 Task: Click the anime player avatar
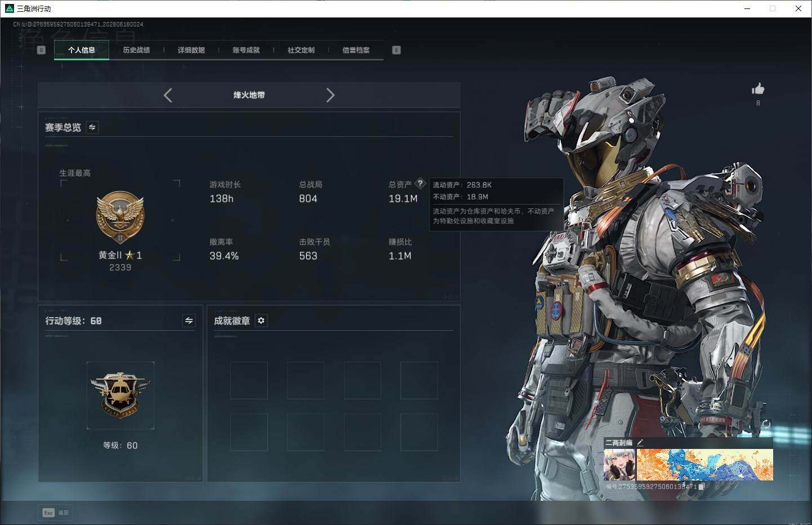click(619, 465)
